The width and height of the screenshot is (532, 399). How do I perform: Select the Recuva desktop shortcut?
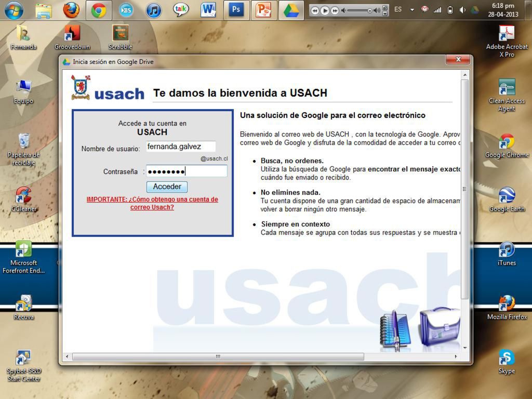coord(23,308)
